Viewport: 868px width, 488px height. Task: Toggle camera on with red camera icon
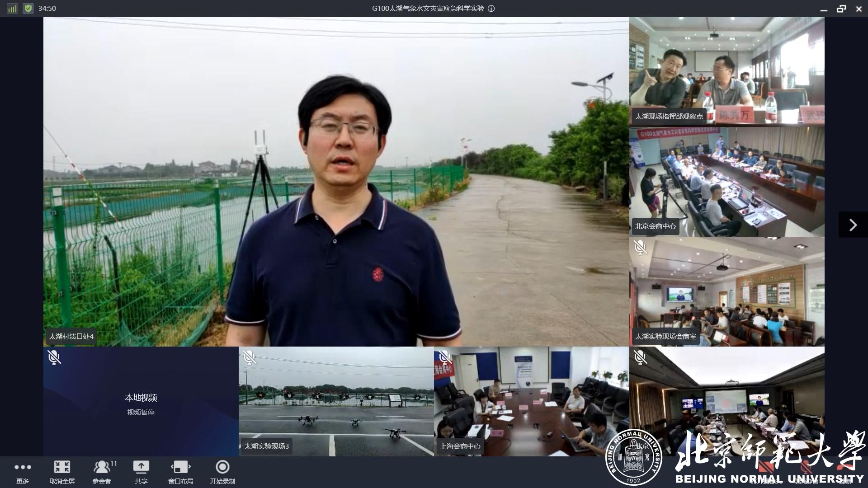coord(766,467)
